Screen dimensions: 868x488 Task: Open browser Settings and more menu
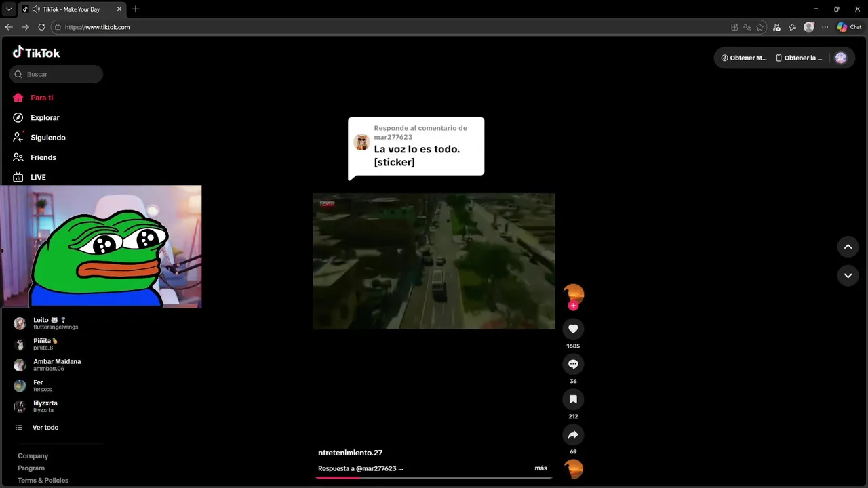click(x=825, y=27)
